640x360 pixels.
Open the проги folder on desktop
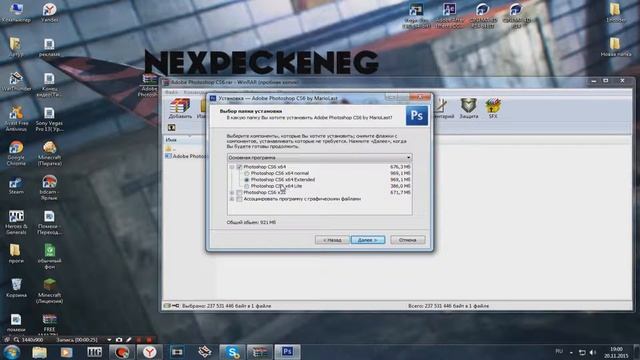[16, 253]
